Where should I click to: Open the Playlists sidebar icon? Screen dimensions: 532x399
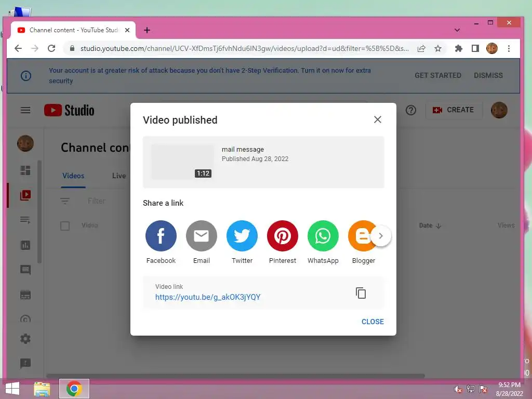[25, 220]
